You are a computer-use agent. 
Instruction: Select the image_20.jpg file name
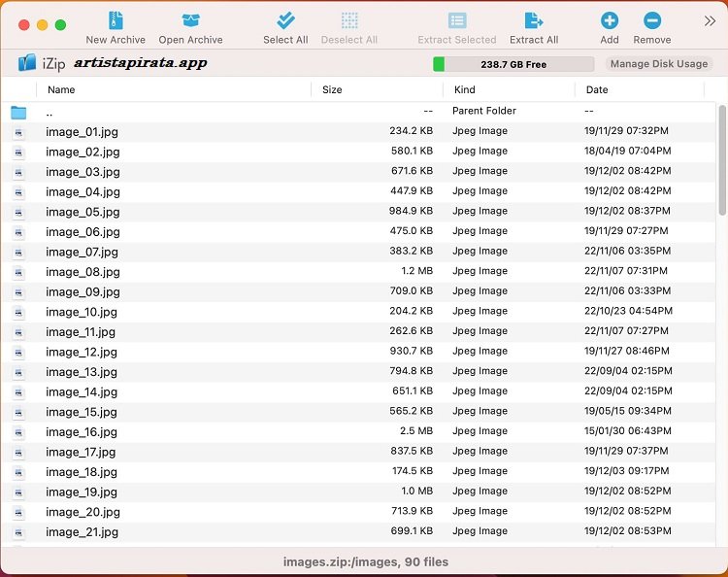click(83, 512)
